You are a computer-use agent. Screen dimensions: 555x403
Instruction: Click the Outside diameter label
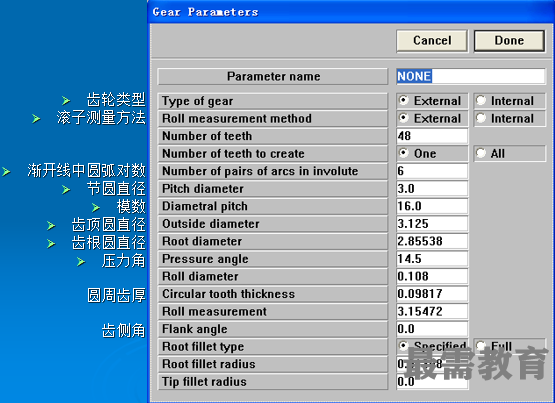pyautogui.click(x=273, y=224)
